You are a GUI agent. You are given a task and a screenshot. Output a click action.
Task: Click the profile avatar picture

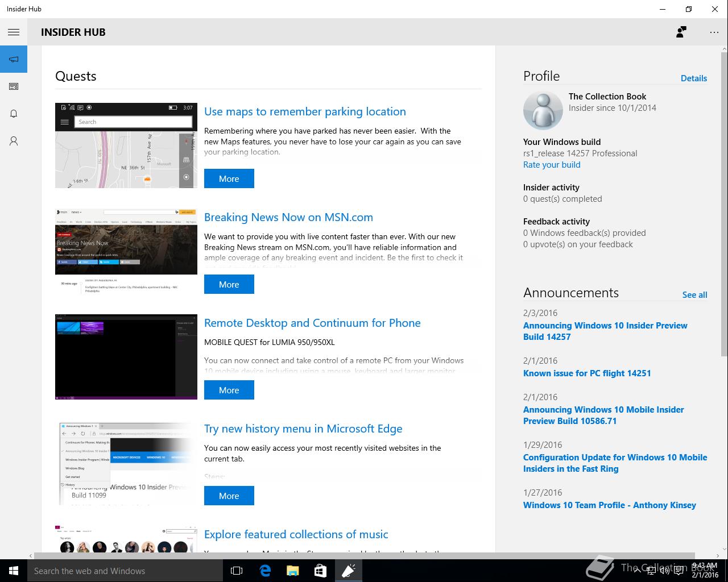543,110
